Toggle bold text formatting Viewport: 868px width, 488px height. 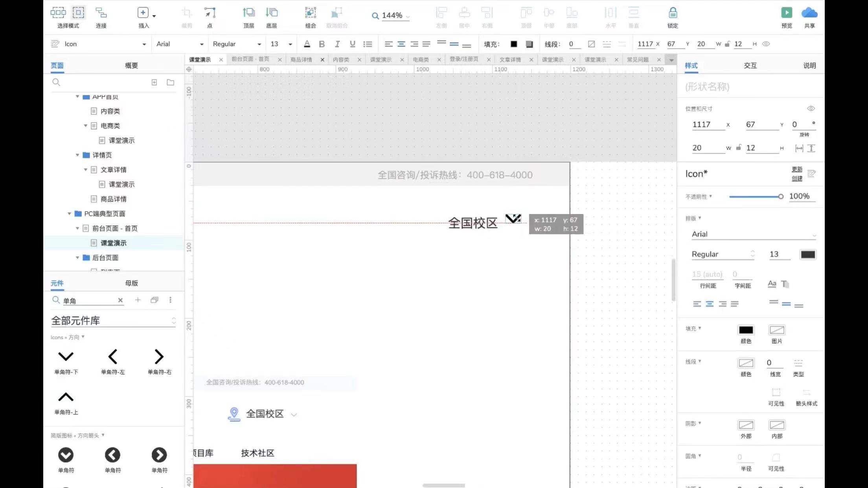tap(322, 44)
